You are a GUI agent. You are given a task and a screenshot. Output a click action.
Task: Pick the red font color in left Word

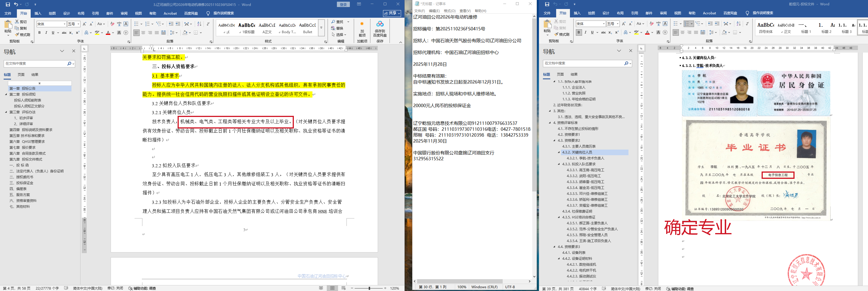108,33
